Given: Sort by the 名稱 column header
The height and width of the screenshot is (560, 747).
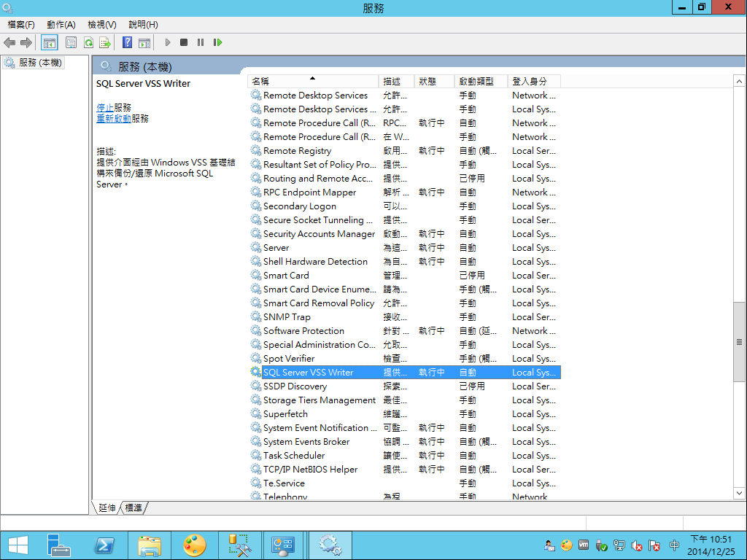Looking at the screenshot, I should [314, 82].
